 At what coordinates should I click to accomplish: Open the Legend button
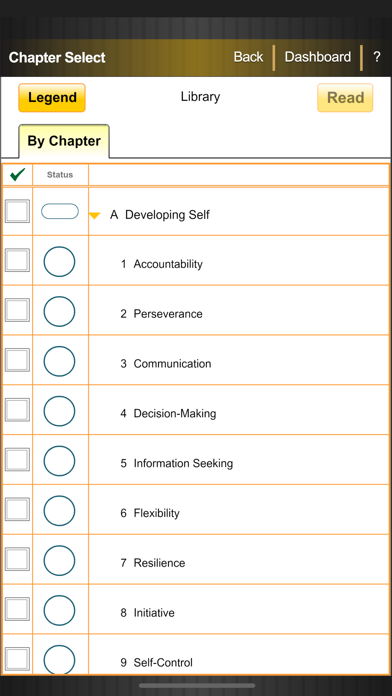pos(52,98)
